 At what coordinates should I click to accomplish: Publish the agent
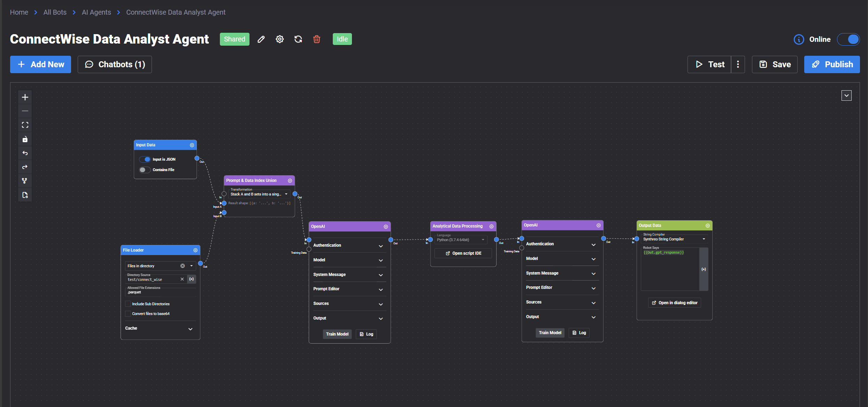832,64
